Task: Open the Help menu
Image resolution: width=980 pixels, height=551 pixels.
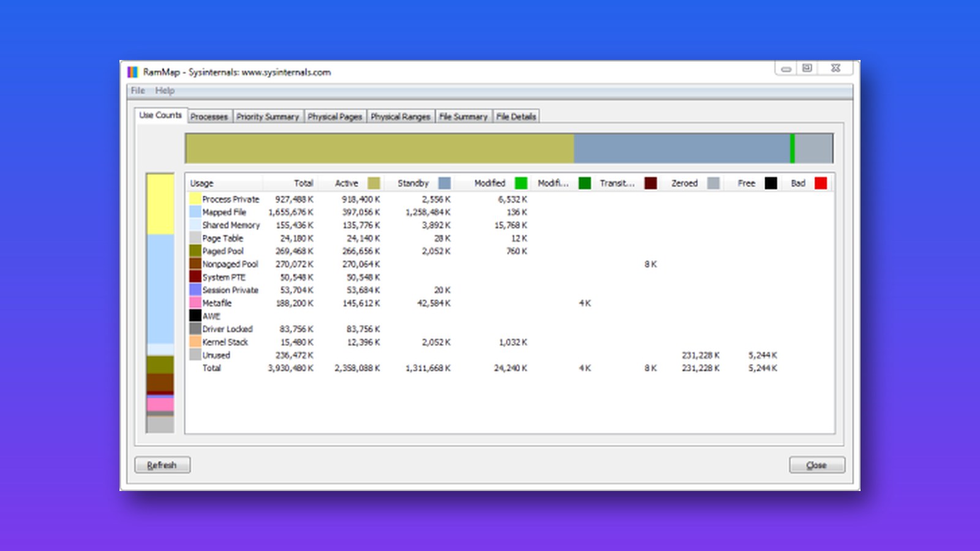Action: click(165, 91)
